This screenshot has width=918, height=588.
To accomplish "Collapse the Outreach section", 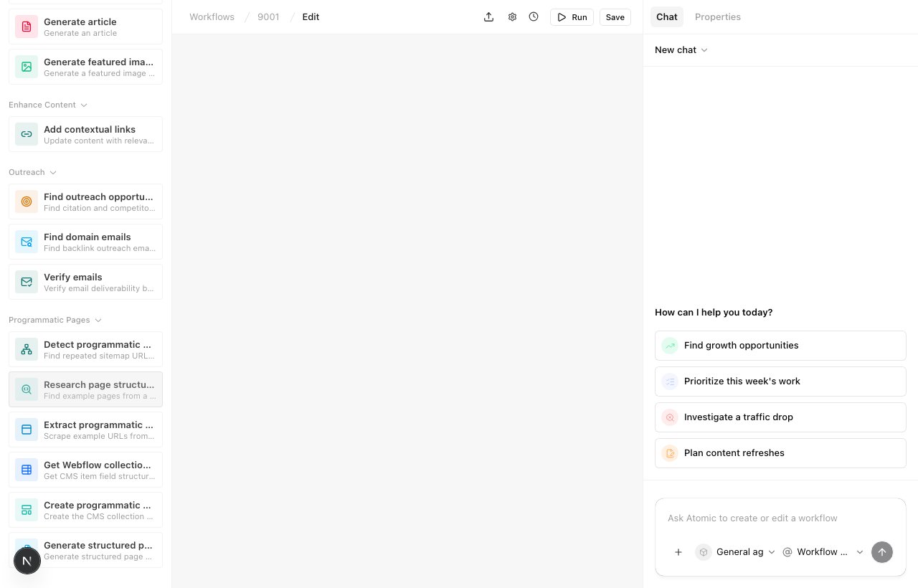I will tap(33, 172).
